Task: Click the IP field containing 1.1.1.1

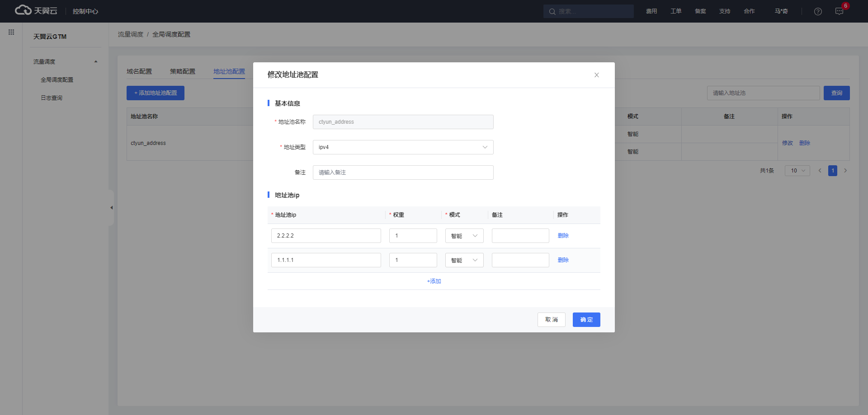Action: (326, 260)
